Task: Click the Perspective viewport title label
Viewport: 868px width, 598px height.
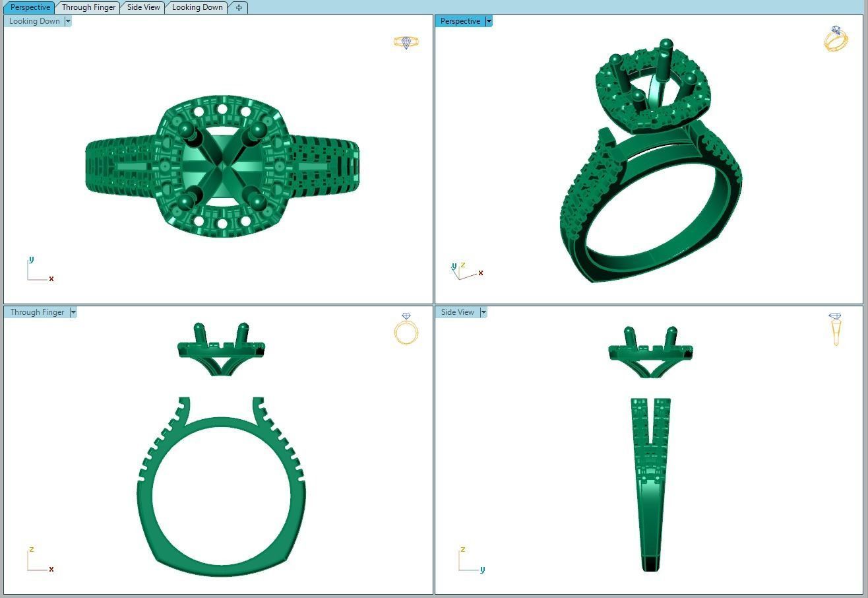Action: [x=460, y=21]
